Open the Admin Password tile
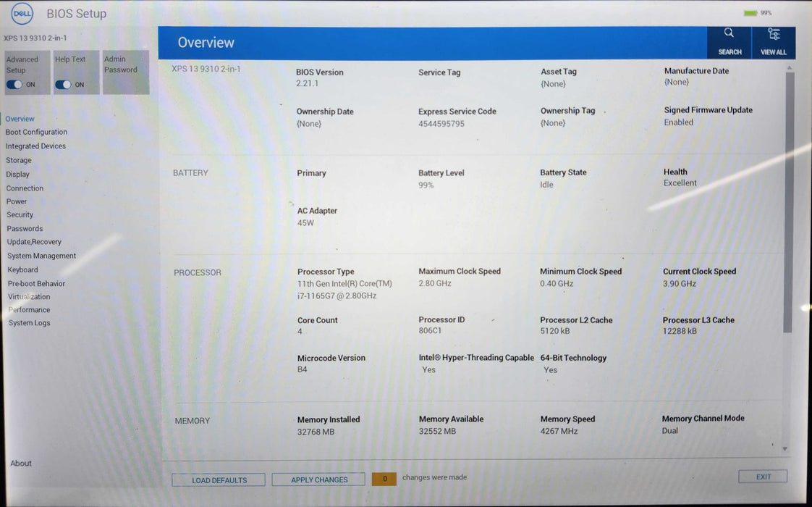Image resolution: width=812 pixels, height=507 pixels. [x=126, y=72]
